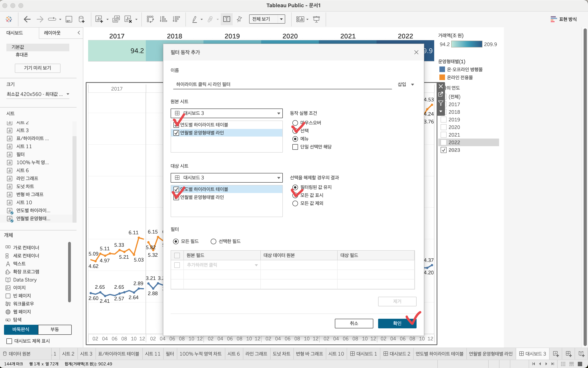Click the pin fix axes icon
This screenshot has height=368, width=588.
tap(239, 19)
